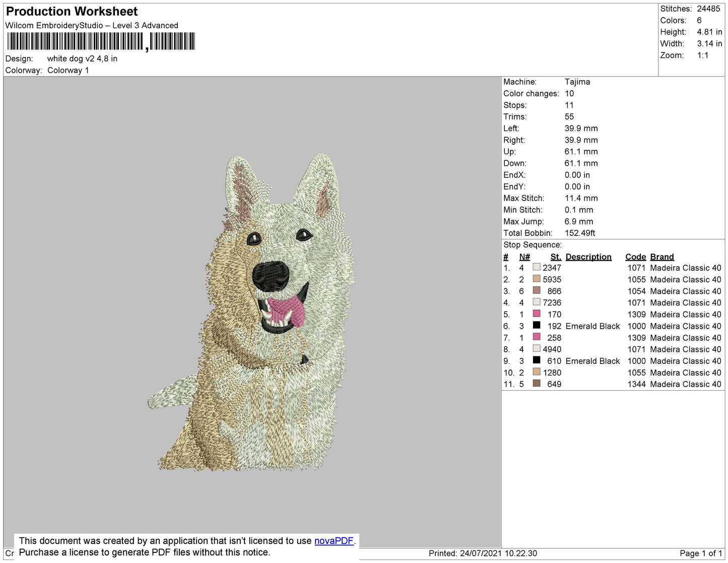Click the 'Brand' column header
Viewport: 728px width, 563px height.
pos(662,257)
